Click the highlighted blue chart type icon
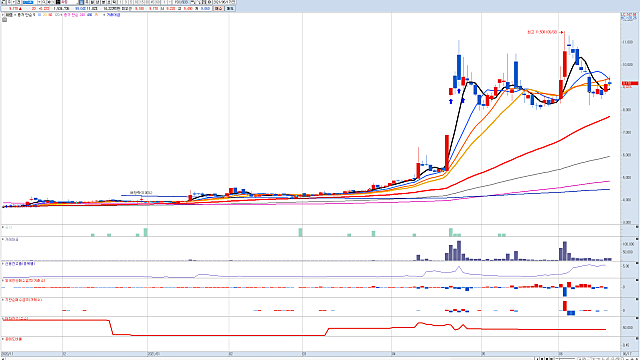 coord(81,2)
